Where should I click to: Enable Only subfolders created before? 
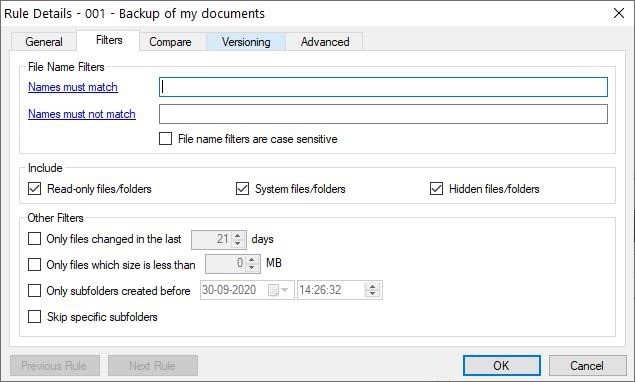(x=34, y=291)
